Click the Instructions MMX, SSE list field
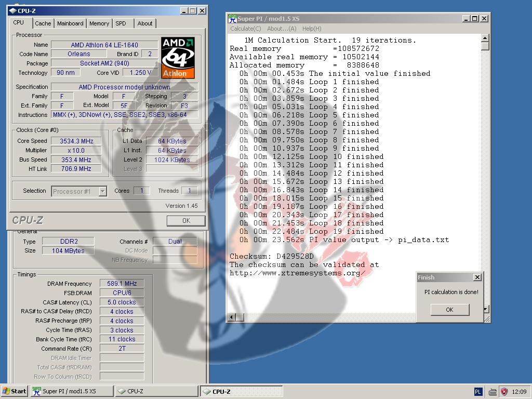Screen dimensions: 532x399 pos(125,115)
